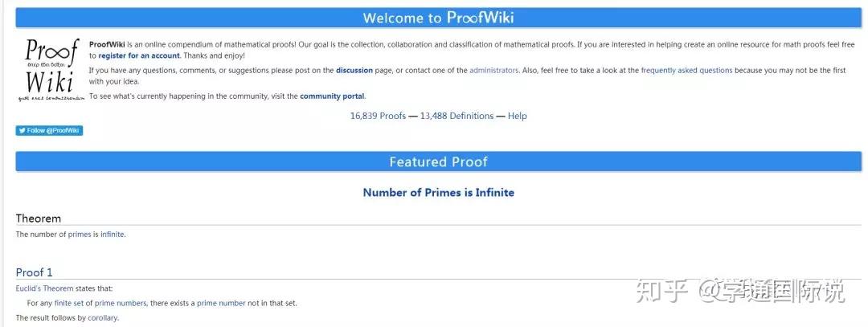Open the discussion page link
This screenshot has width=868, height=327.
(x=354, y=71)
